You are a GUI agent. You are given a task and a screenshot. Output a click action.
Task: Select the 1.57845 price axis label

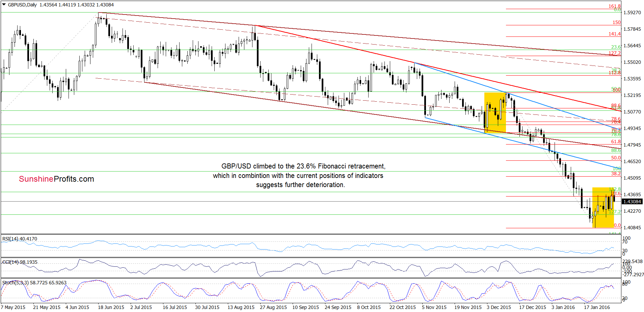coord(632,29)
